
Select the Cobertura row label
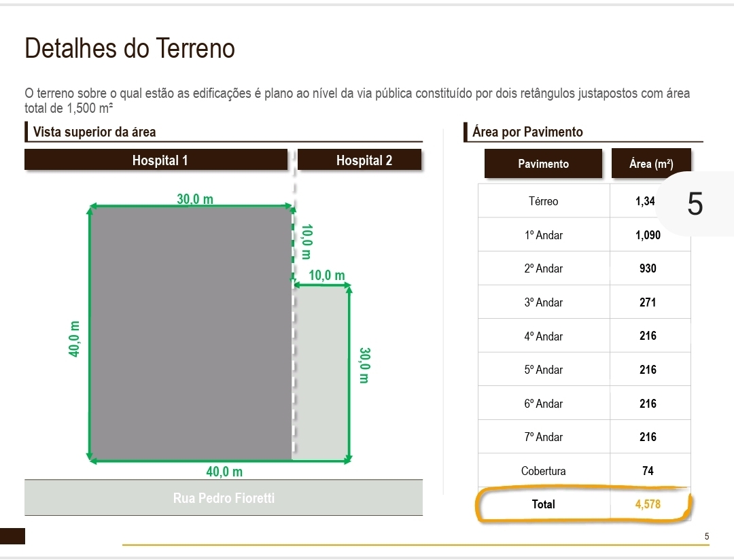[x=543, y=471]
